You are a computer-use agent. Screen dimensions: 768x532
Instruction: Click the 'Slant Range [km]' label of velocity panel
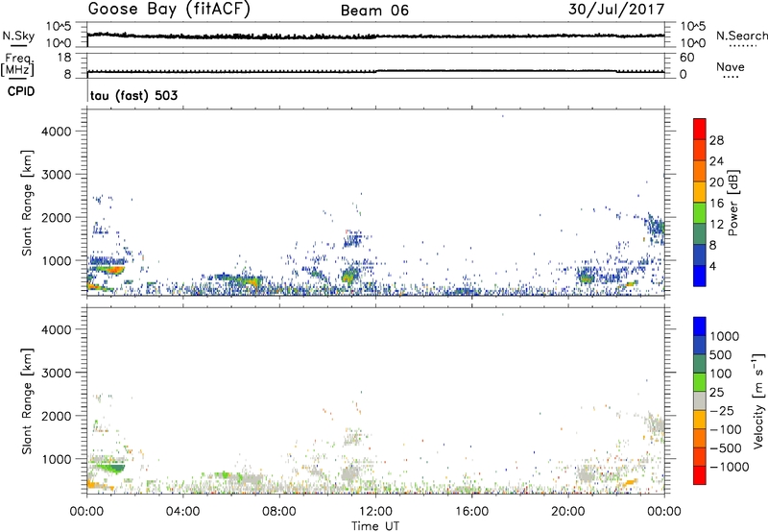pos(27,400)
